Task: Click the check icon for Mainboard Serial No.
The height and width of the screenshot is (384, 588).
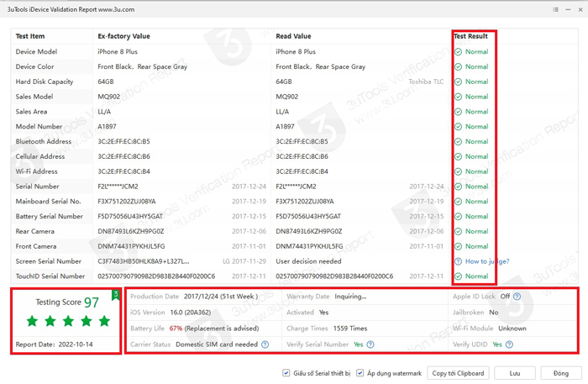Action: click(x=459, y=202)
